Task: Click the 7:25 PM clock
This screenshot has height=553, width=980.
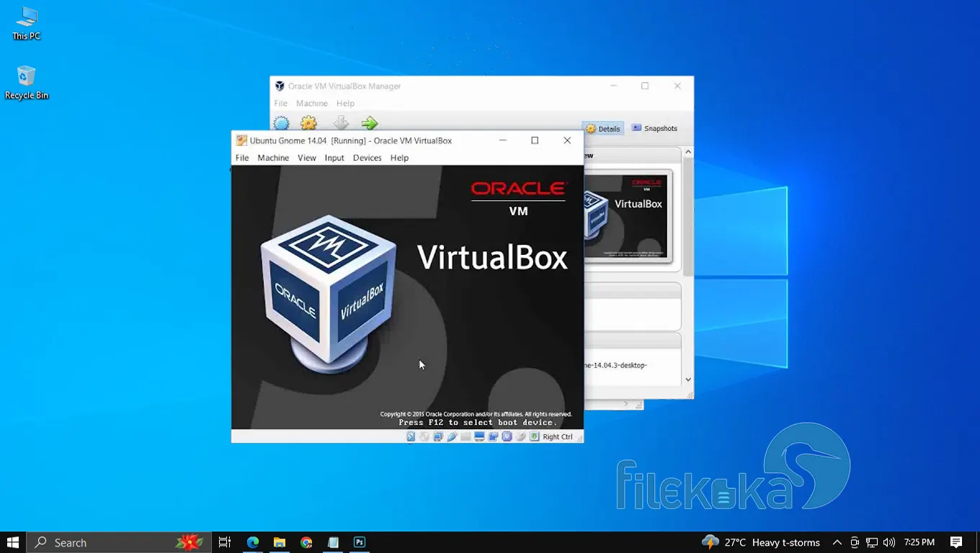Action: (x=919, y=542)
